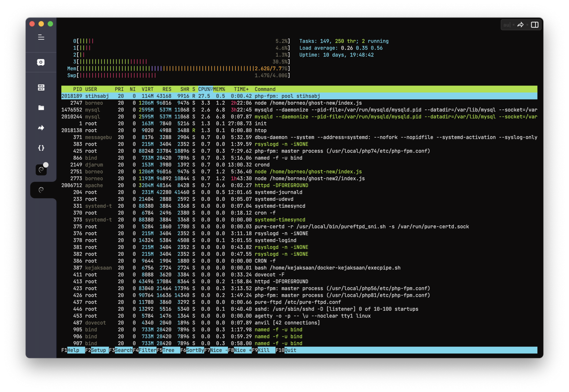Open the Vault safe icon in the sidebar
569x392 pixels.
pyautogui.click(x=41, y=62)
